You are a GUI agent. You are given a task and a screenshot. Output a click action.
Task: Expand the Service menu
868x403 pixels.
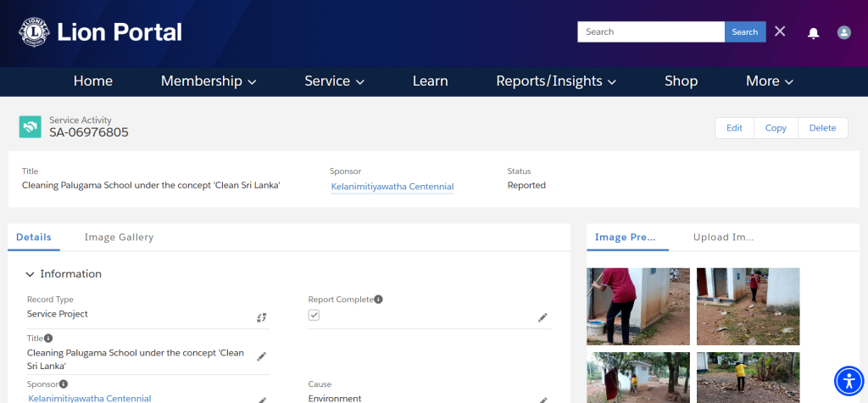click(334, 81)
